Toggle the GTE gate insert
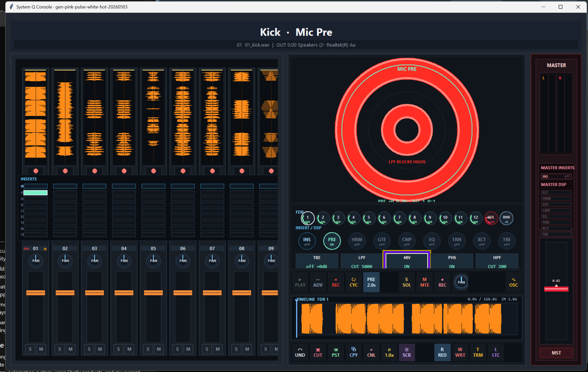The height and width of the screenshot is (372, 588). (382, 241)
